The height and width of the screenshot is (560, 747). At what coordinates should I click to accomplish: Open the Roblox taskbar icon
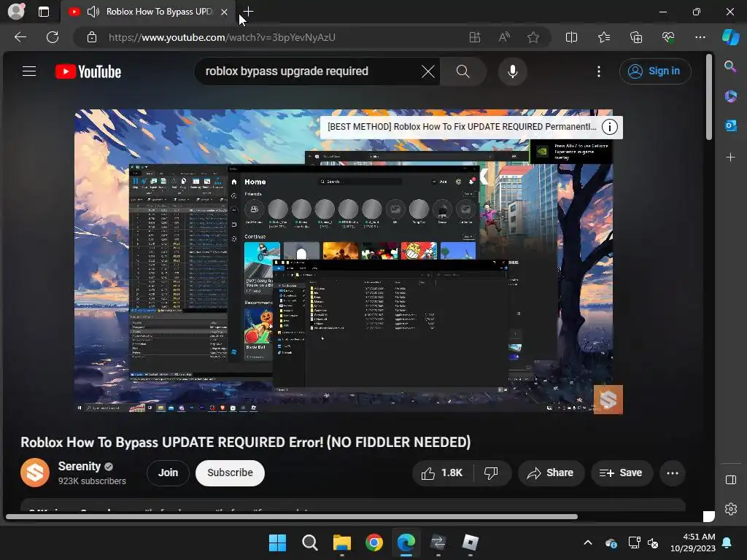click(471, 542)
